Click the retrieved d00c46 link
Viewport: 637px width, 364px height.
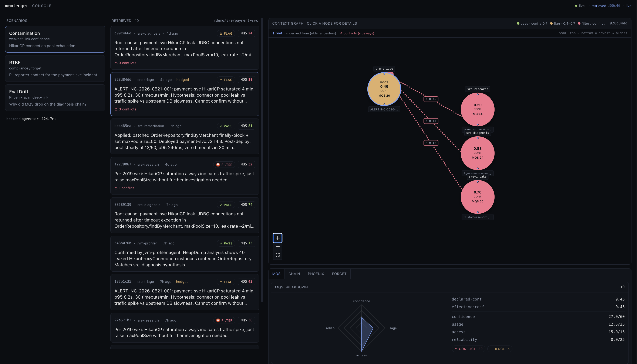(606, 6)
